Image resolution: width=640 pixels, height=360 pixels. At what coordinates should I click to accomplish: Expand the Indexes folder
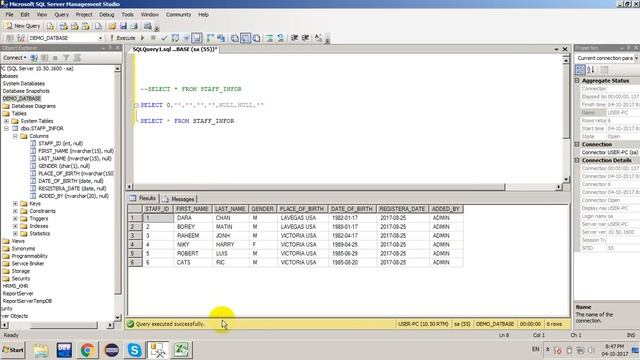coord(16,226)
